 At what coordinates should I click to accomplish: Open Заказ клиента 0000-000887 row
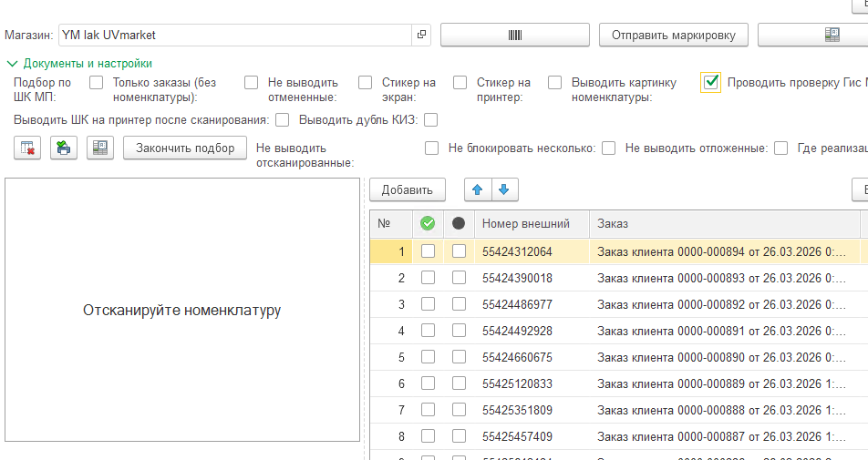(x=725, y=437)
